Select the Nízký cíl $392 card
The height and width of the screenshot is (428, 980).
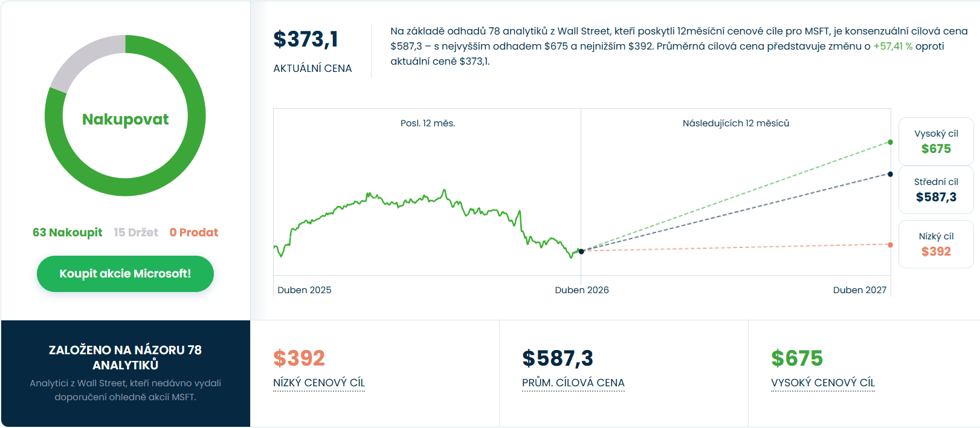click(x=935, y=244)
